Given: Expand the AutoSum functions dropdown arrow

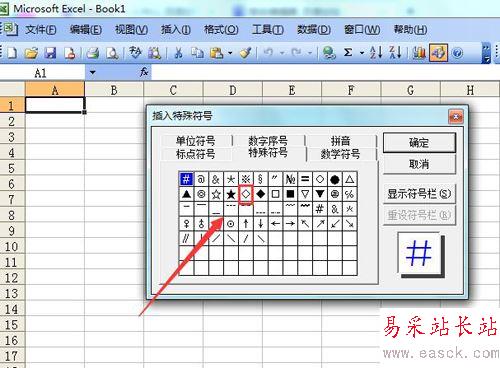Looking at the screenshot, I should 362,53.
